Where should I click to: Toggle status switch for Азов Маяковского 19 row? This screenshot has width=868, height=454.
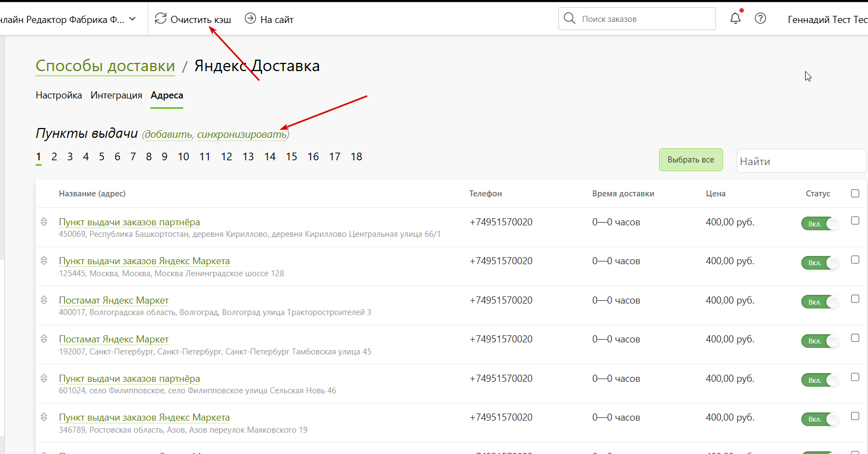pyautogui.click(x=820, y=419)
